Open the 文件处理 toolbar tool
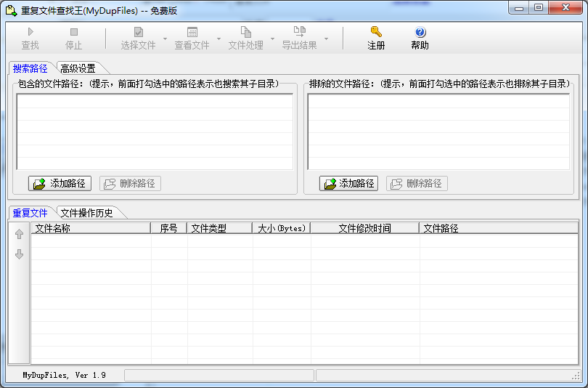The image size is (588, 388). [x=245, y=38]
